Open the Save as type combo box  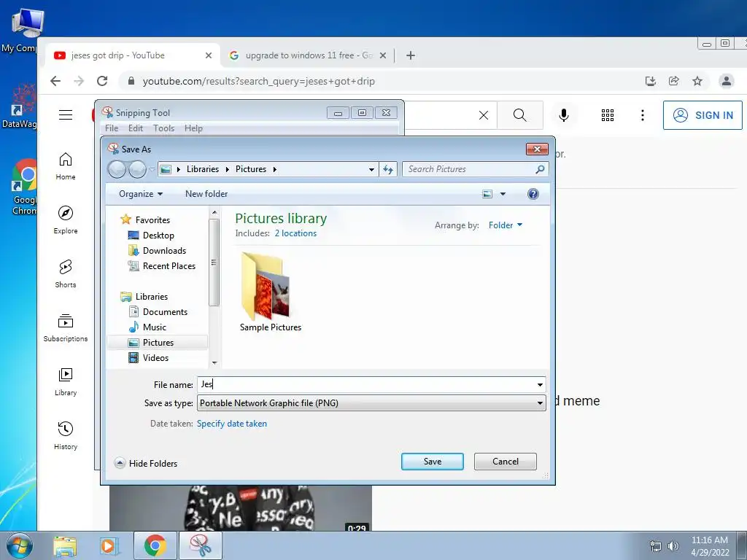(371, 403)
